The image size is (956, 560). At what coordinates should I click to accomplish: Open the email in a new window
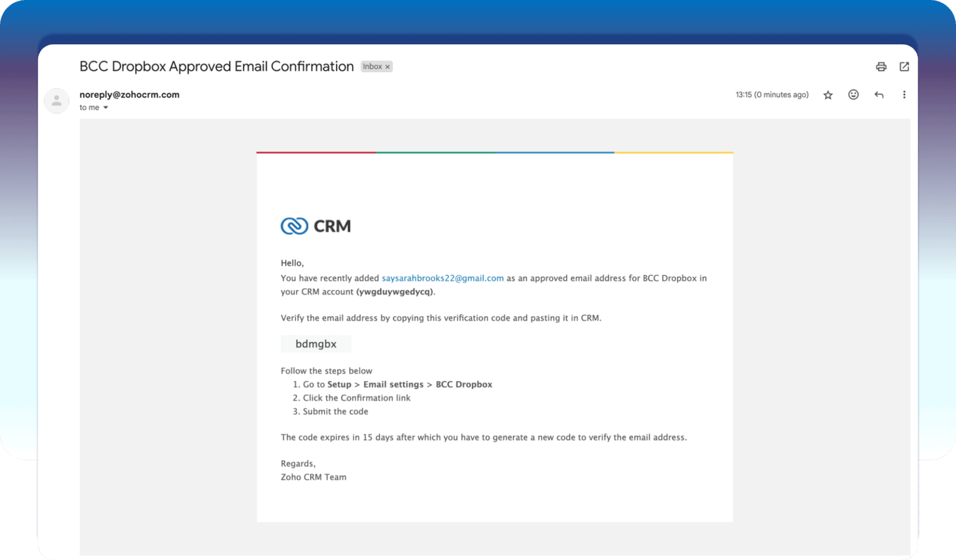point(904,67)
